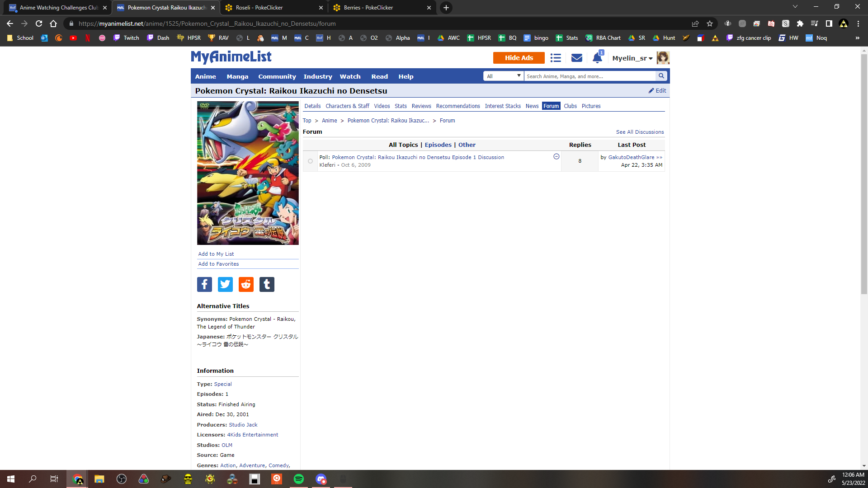Share on Tumblr icon

267,284
